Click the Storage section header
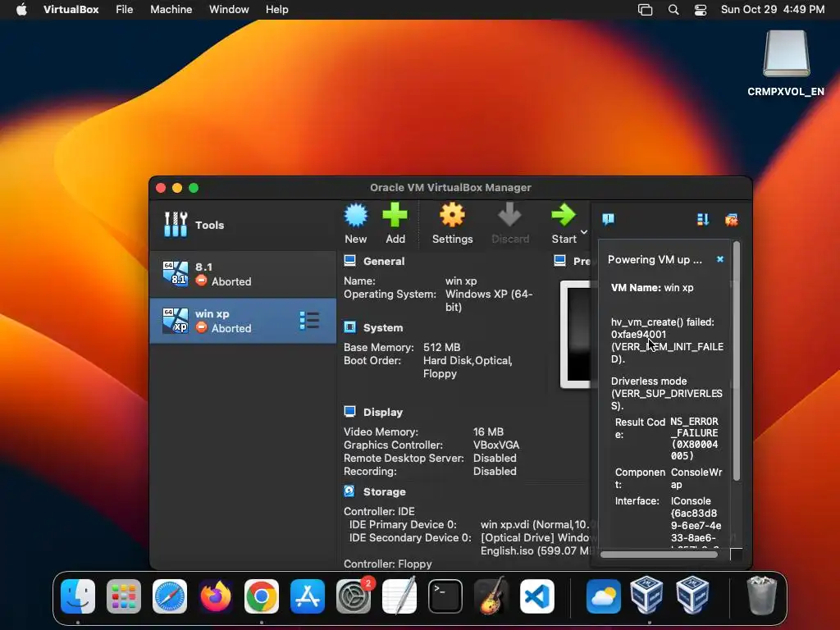 pos(384,492)
